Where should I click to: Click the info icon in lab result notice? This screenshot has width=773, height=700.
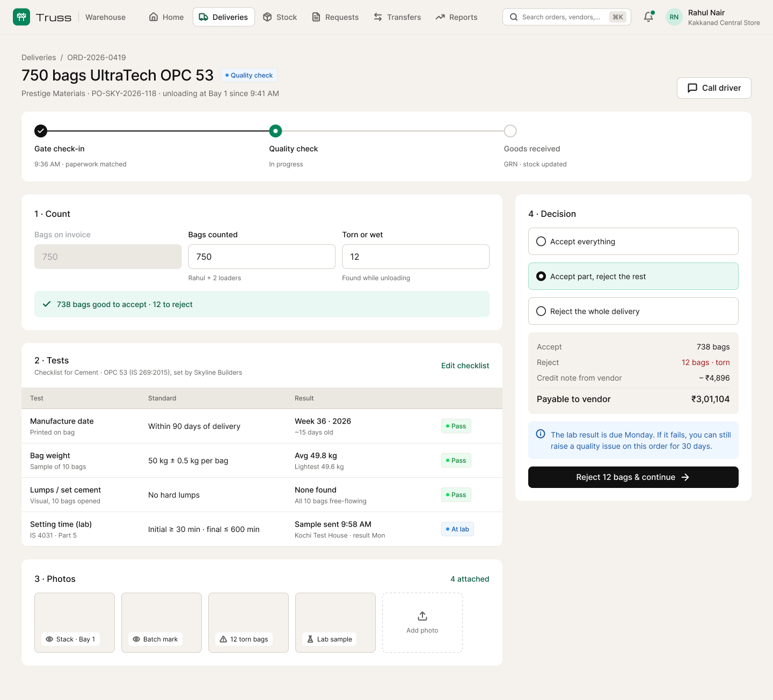(541, 434)
